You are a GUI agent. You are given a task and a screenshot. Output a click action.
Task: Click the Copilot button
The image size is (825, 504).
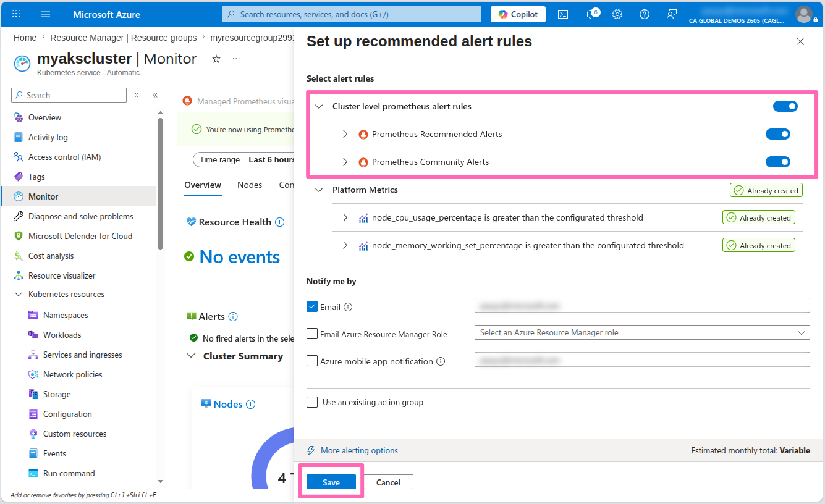(518, 14)
